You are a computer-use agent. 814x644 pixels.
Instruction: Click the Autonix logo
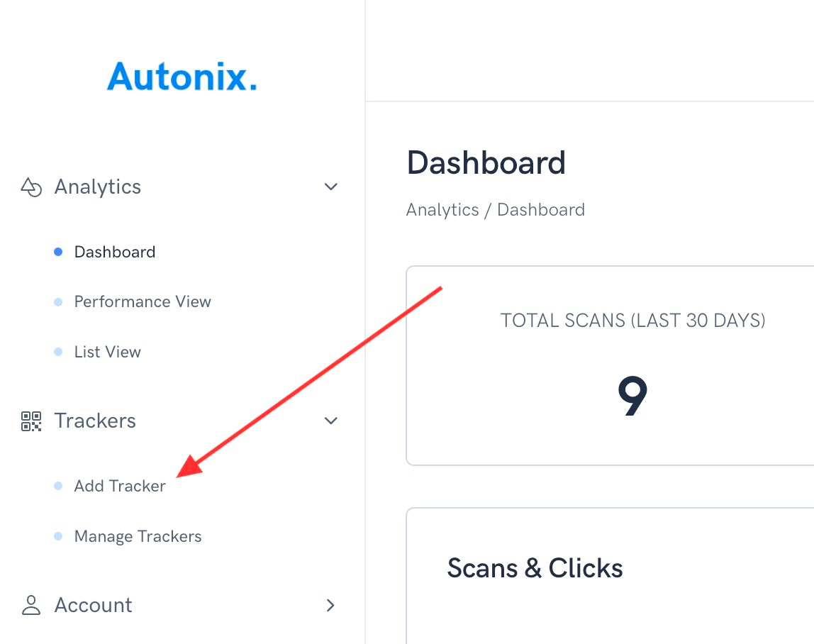(182, 77)
